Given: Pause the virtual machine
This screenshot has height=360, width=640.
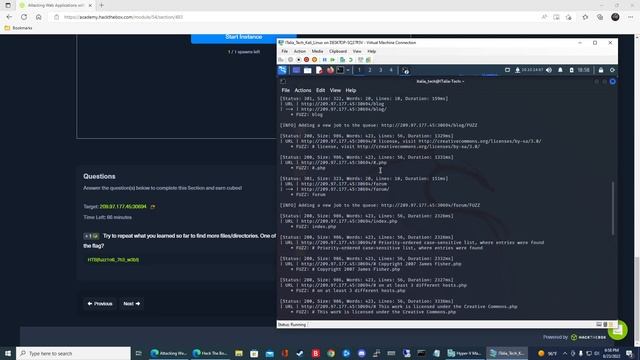Looking at the screenshot, I should click(324, 60).
